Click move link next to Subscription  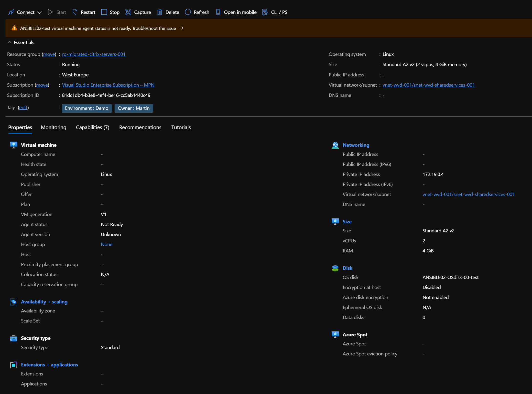[42, 85]
